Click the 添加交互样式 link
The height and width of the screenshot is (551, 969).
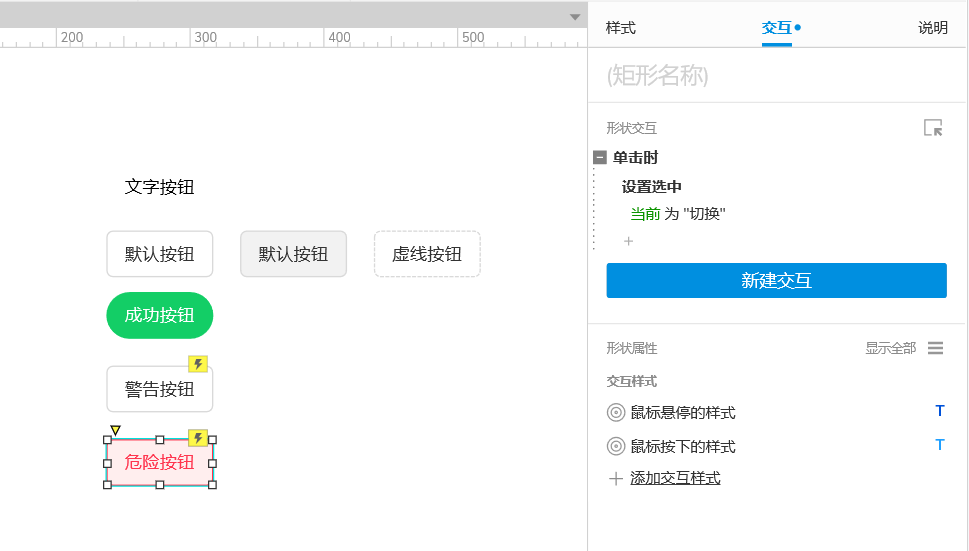tap(675, 478)
